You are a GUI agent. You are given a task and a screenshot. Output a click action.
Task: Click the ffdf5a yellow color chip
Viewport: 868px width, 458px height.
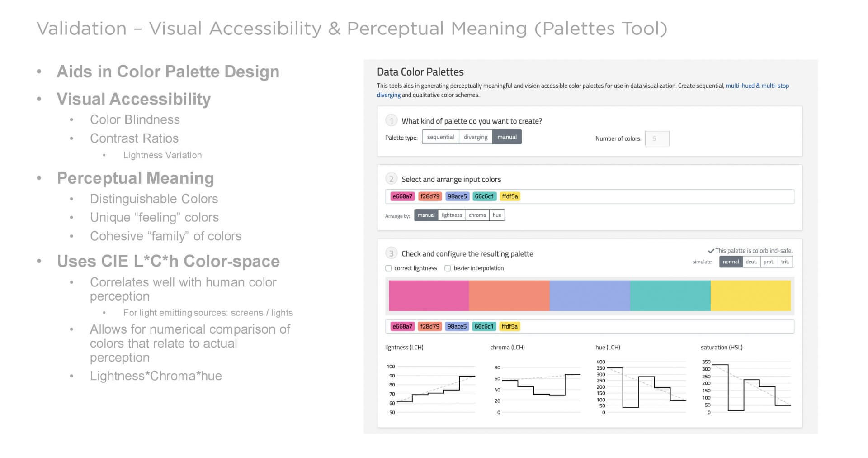[509, 196]
